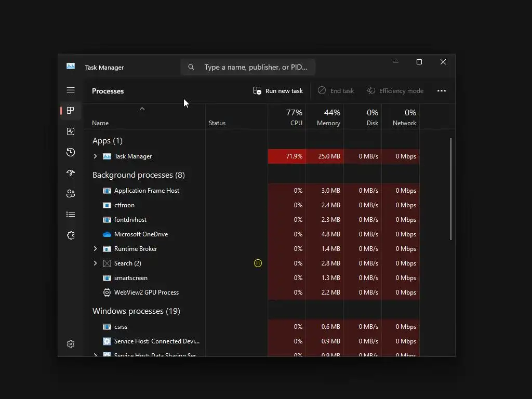532x399 pixels.
Task: Click the ctfmon process icon
Action: pyautogui.click(x=107, y=205)
